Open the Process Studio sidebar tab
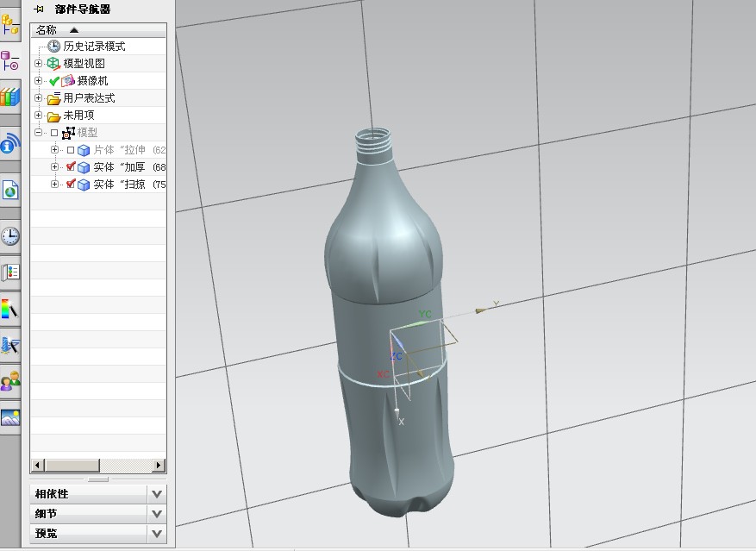The width and height of the screenshot is (756, 551). pos(9,272)
